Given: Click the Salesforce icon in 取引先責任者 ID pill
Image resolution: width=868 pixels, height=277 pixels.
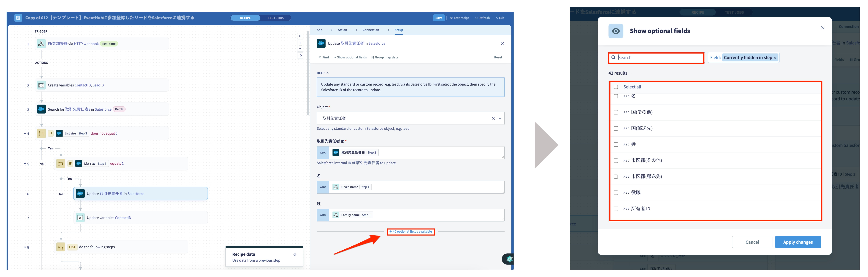Looking at the screenshot, I should 336,153.
